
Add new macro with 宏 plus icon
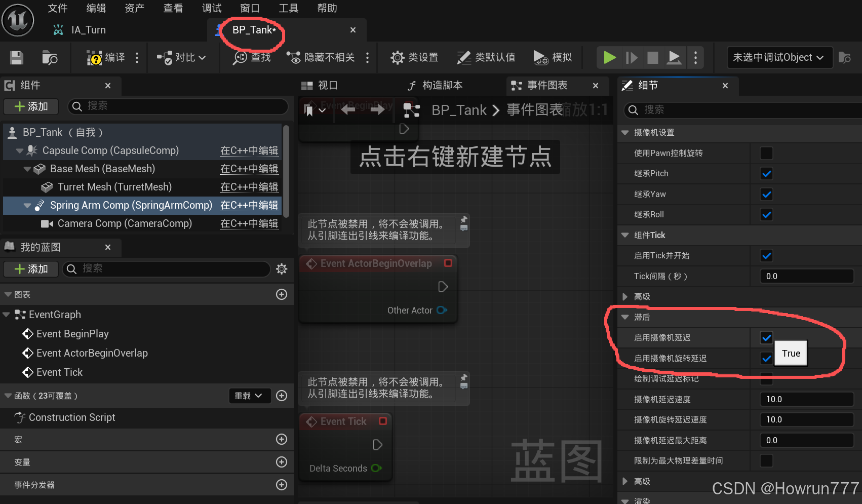282,439
